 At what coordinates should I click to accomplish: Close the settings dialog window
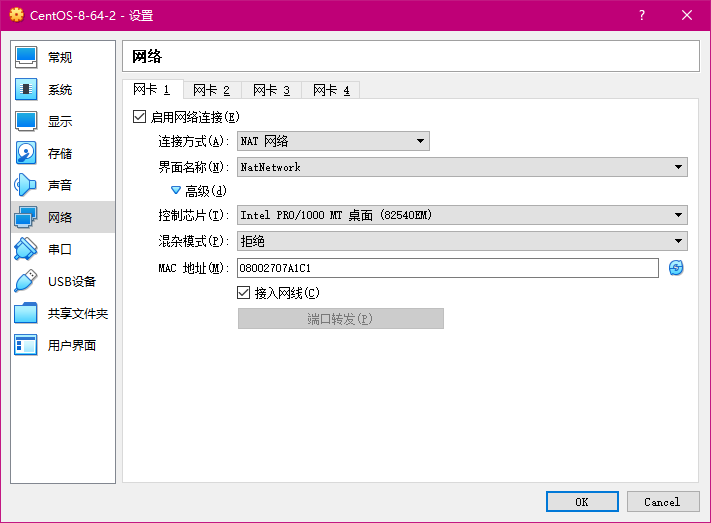[x=687, y=15]
